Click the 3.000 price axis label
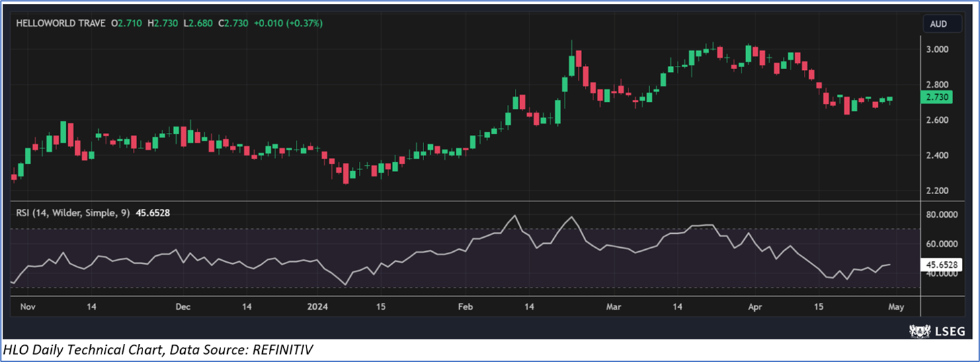Screen dimensions: 980x362 pyautogui.click(x=937, y=50)
